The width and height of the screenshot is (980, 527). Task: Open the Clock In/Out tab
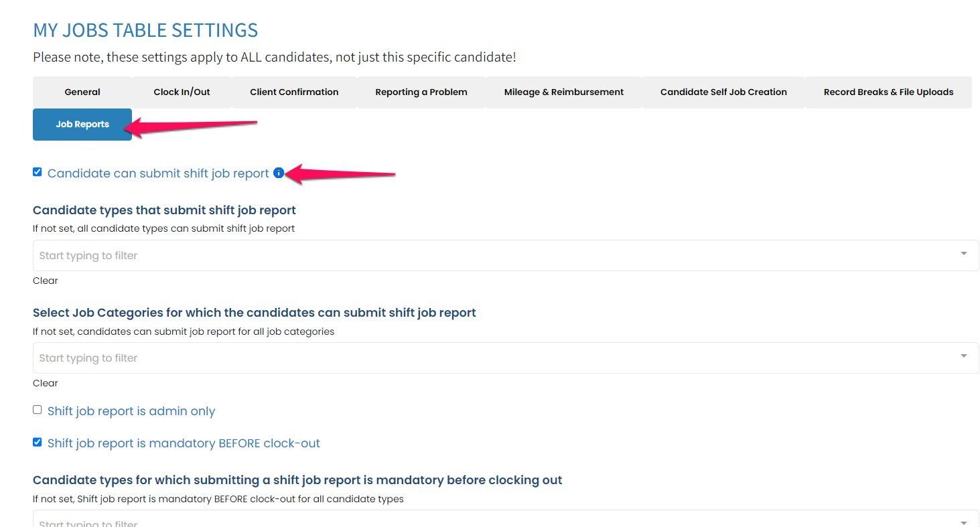(x=182, y=92)
